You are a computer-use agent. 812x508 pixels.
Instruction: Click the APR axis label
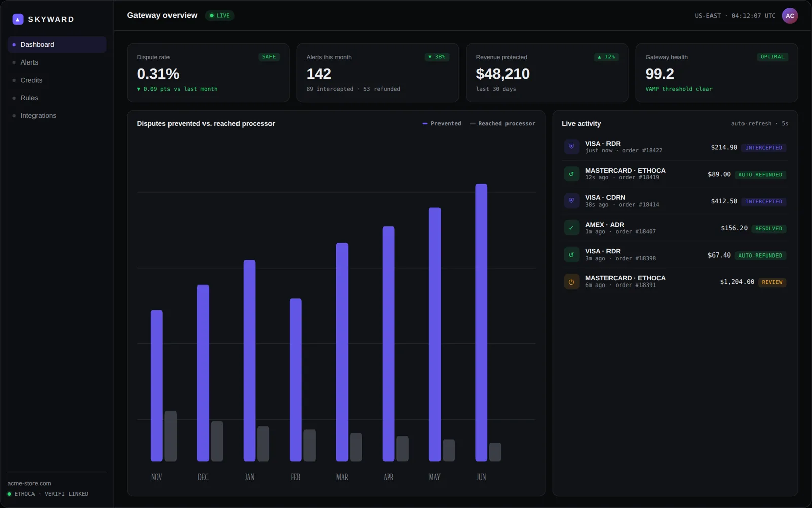click(x=388, y=477)
